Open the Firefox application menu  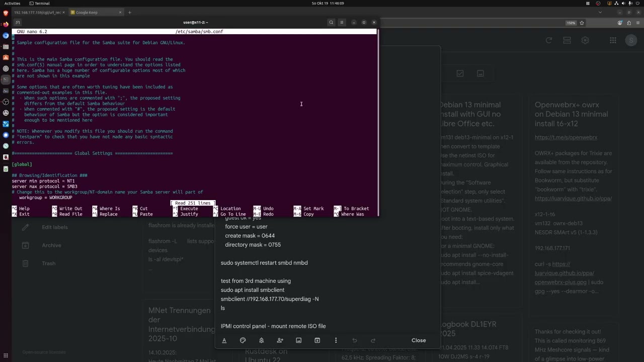point(637,23)
